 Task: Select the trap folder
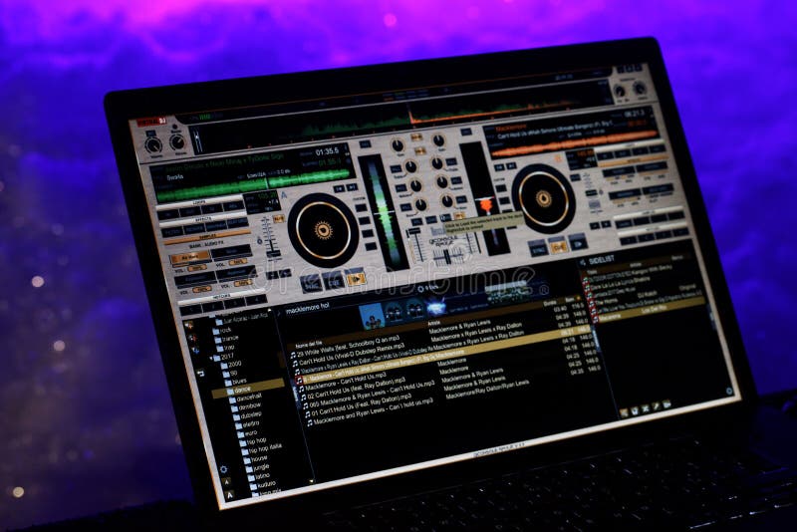pos(226,348)
